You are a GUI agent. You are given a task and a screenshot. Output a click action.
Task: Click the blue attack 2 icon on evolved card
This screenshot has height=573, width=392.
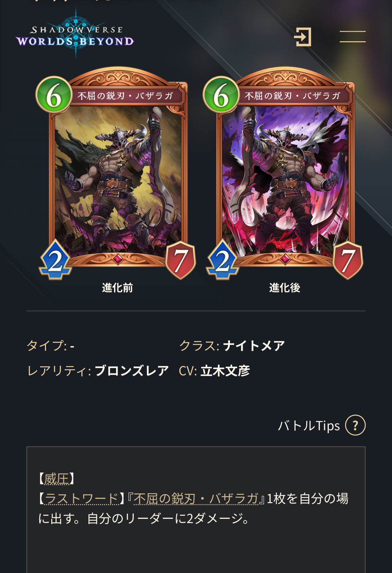tap(222, 260)
